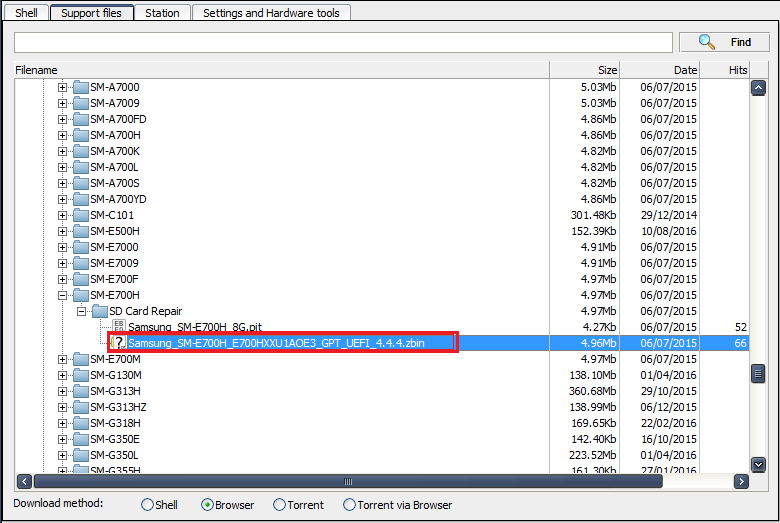780x523 pixels.
Task: Select Torrent via Browser download method
Action: (x=349, y=505)
